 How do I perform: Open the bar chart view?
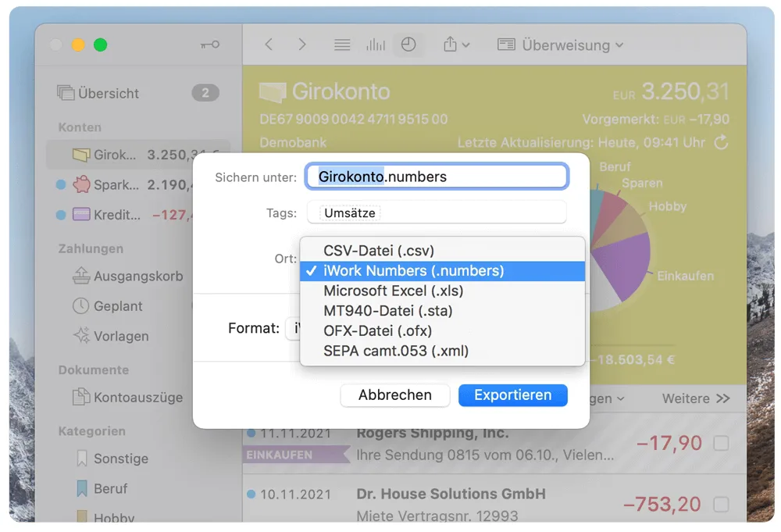pos(376,45)
